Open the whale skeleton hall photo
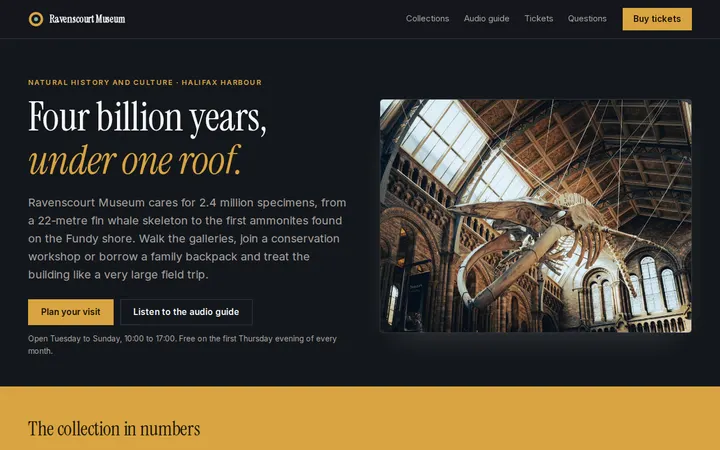The width and height of the screenshot is (720, 450). click(x=535, y=216)
